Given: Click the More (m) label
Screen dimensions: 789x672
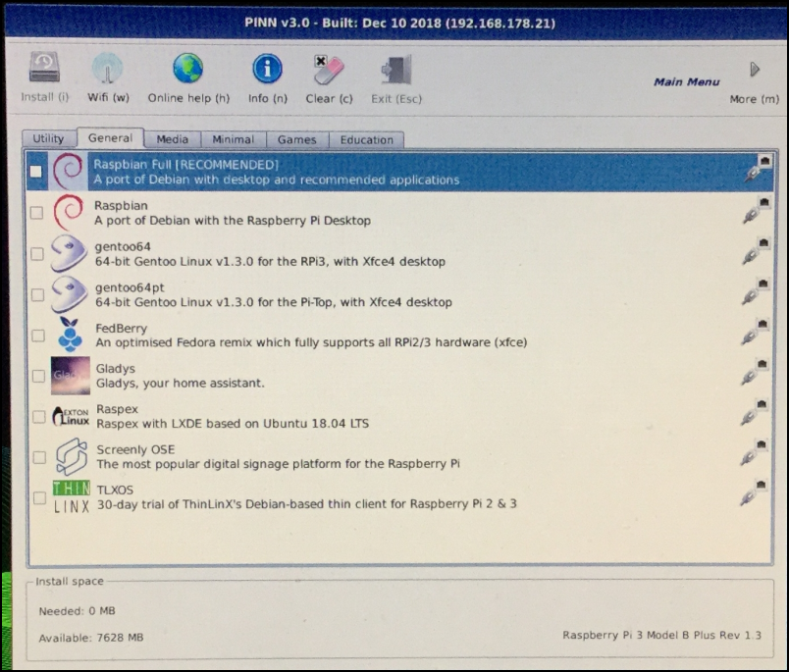Looking at the screenshot, I should 755,99.
